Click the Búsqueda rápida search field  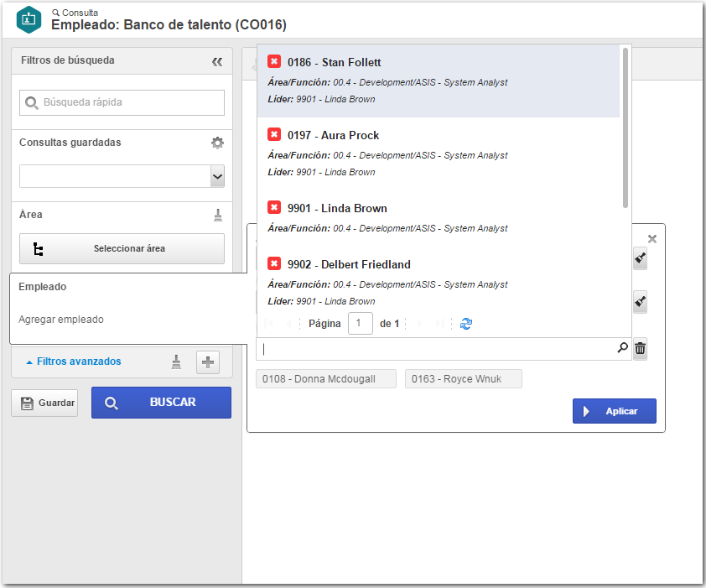tap(122, 102)
